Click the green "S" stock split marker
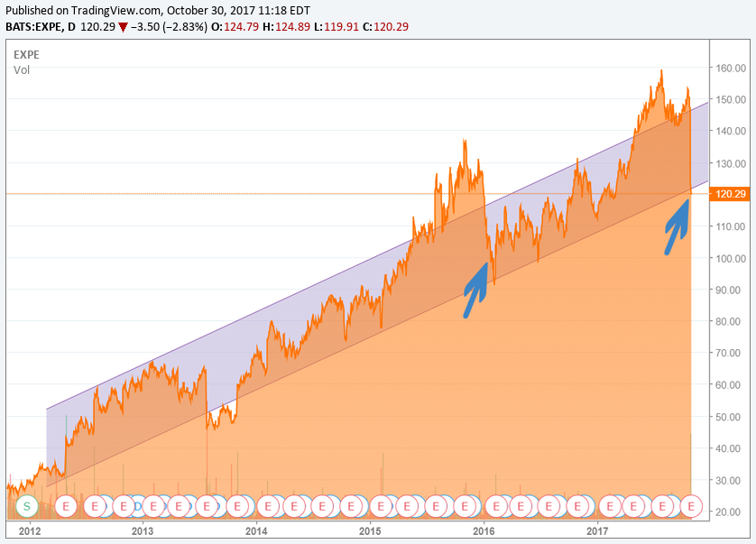This screenshot has height=544, width=756. 29,506
